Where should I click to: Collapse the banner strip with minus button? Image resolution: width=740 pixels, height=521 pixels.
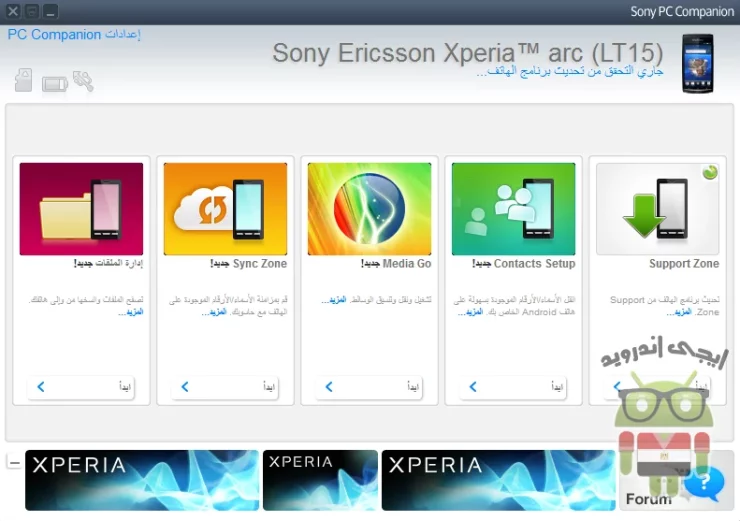pos(14,462)
